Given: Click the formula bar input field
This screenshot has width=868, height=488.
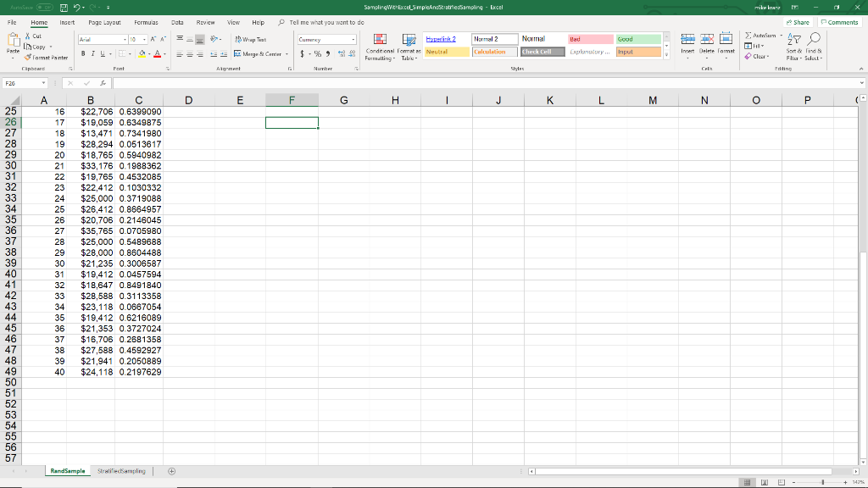Looking at the screenshot, I should [487, 83].
